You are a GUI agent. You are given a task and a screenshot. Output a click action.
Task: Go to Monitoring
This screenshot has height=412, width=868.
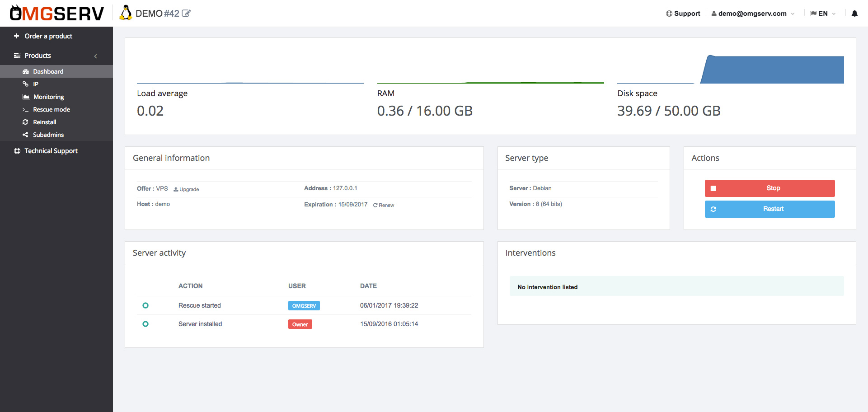click(x=56, y=97)
